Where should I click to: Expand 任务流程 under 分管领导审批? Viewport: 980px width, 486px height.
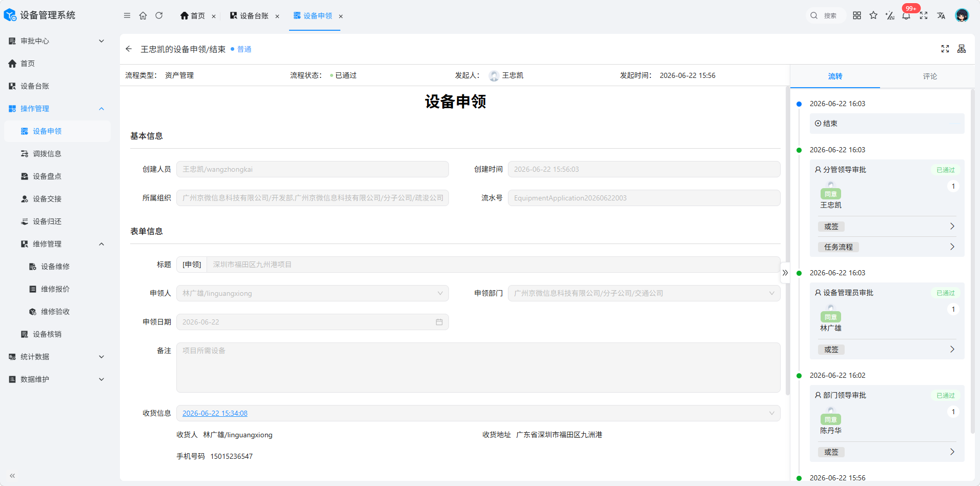[x=887, y=247]
